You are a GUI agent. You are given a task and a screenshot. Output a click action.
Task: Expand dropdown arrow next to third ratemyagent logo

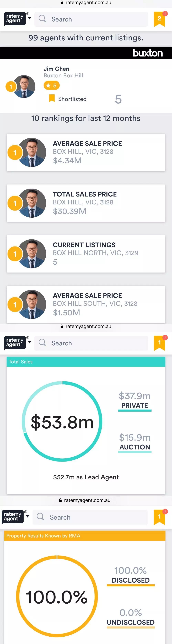(28, 516)
